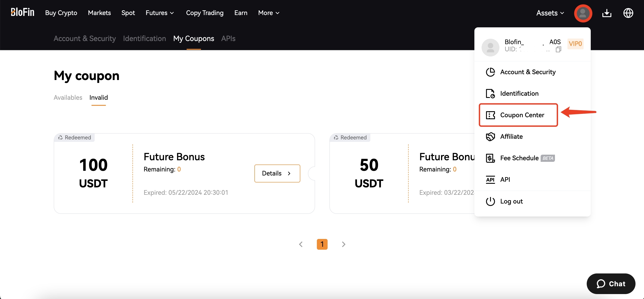The height and width of the screenshot is (299, 644).
Task: Go to previous page arrow
Action: (x=301, y=244)
